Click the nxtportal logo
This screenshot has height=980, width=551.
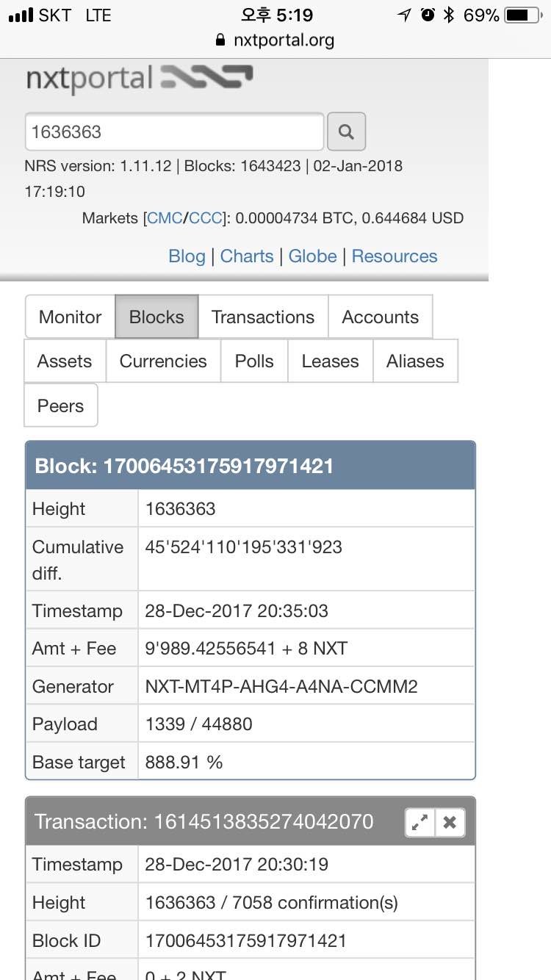pos(140,79)
